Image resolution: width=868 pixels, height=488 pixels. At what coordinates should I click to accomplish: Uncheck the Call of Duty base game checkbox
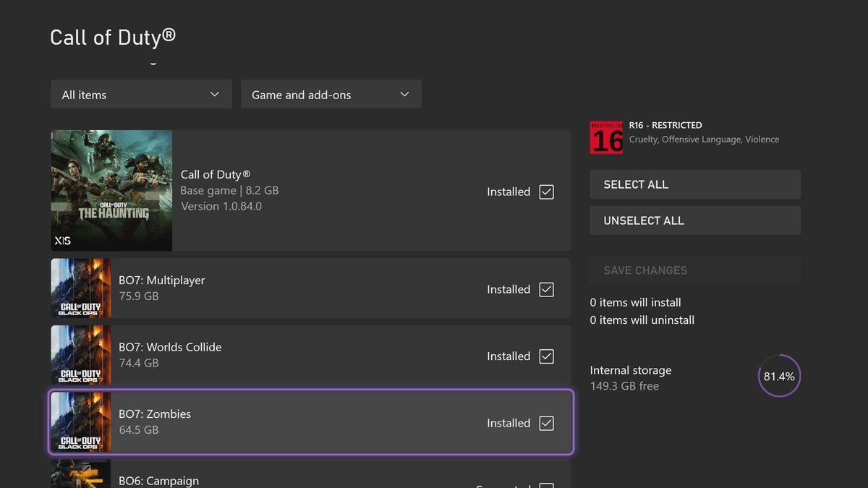coord(547,192)
